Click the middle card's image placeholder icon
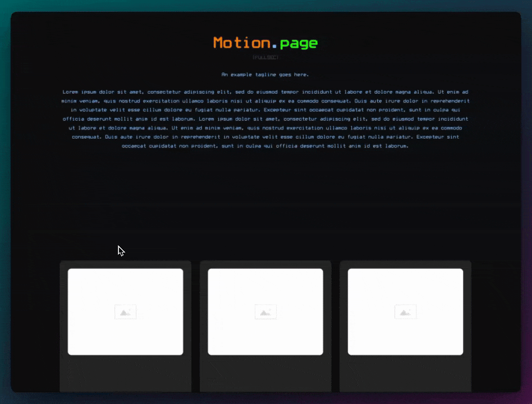Viewport: 532px width, 404px height. [265, 312]
